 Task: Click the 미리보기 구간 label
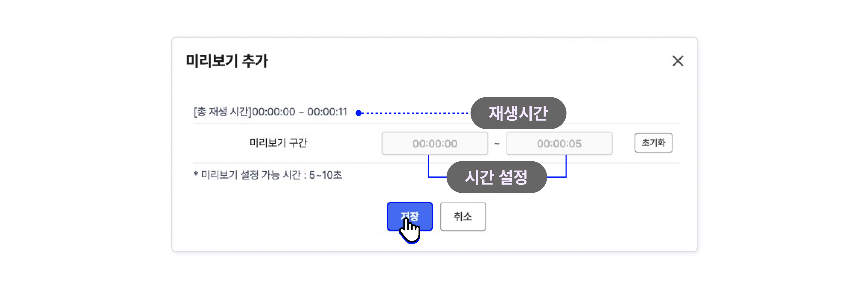coord(278,143)
